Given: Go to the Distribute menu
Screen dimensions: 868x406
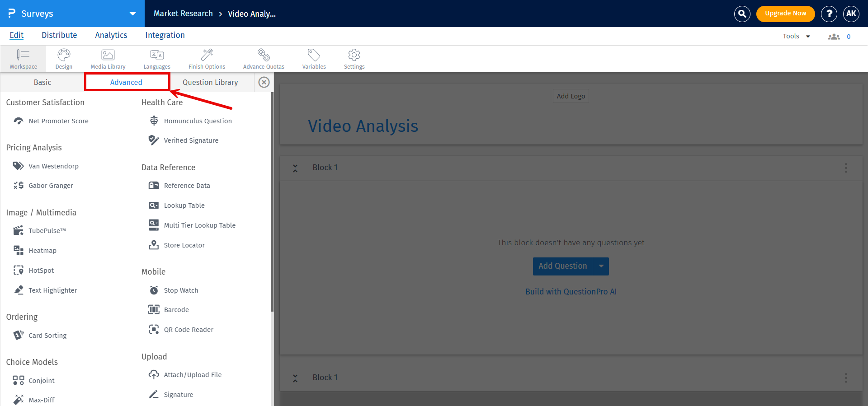Looking at the screenshot, I should coord(59,35).
